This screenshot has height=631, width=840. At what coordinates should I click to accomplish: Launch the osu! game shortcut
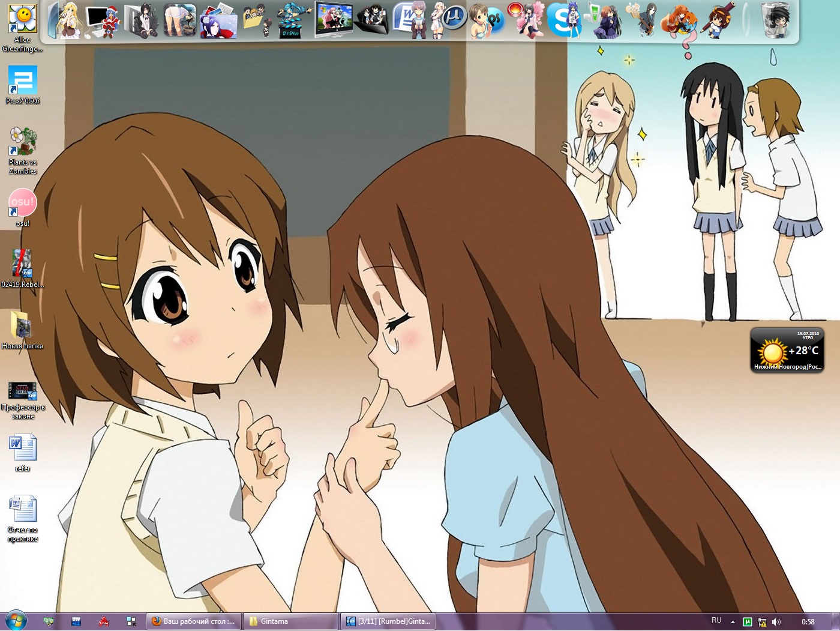[x=23, y=208]
